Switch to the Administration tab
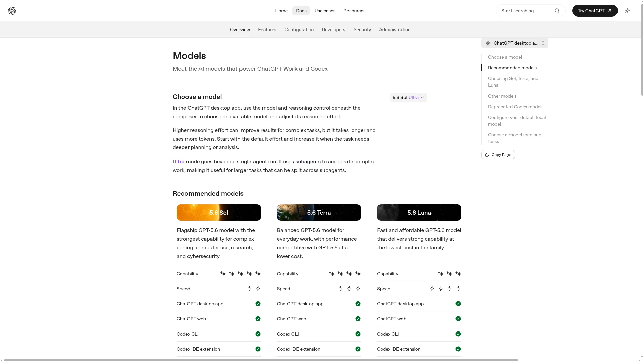644x362 pixels. click(395, 29)
